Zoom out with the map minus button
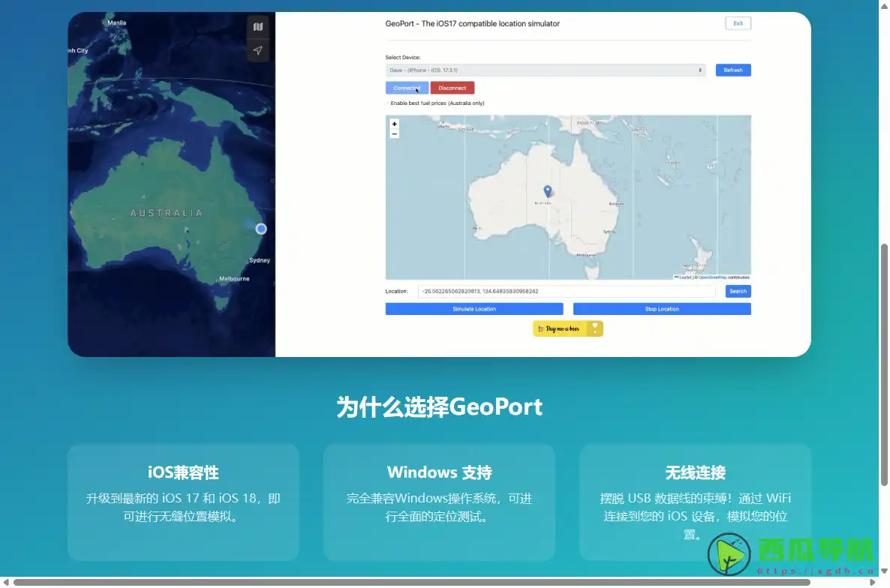This screenshot has width=890, height=588. pos(395,133)
